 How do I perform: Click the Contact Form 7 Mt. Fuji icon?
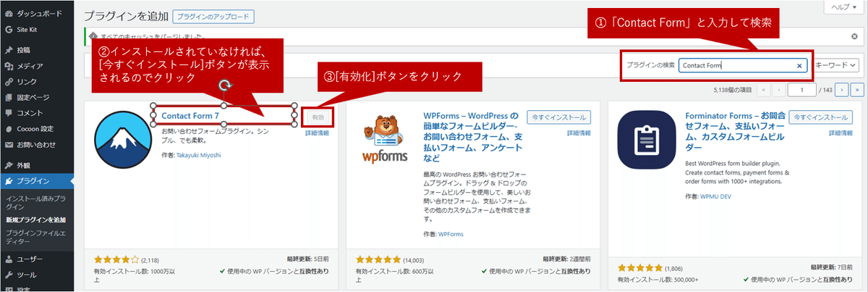pyautogui.click(x=123, y=140)
